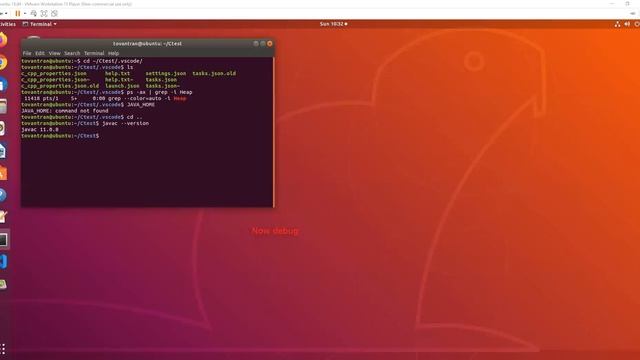The height and width of the screenshot is (360, 640).
Task: Click the 'tasks.json.old' file name
Action: 214,73
